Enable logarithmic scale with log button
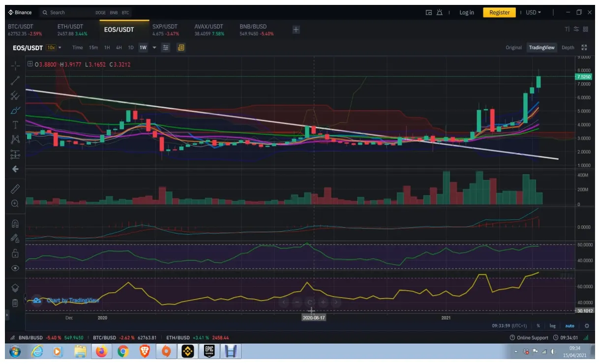This screenshot has height=364, width=600. 552,325
